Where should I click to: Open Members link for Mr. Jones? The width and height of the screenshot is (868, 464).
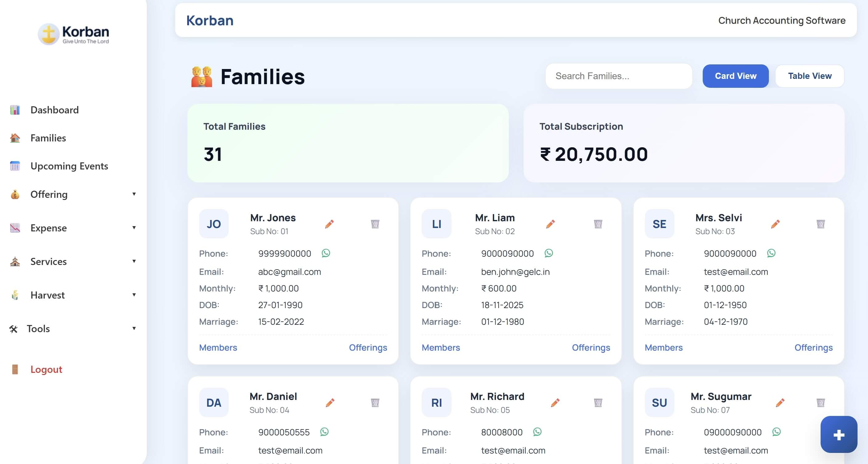[x=218, y=348]
